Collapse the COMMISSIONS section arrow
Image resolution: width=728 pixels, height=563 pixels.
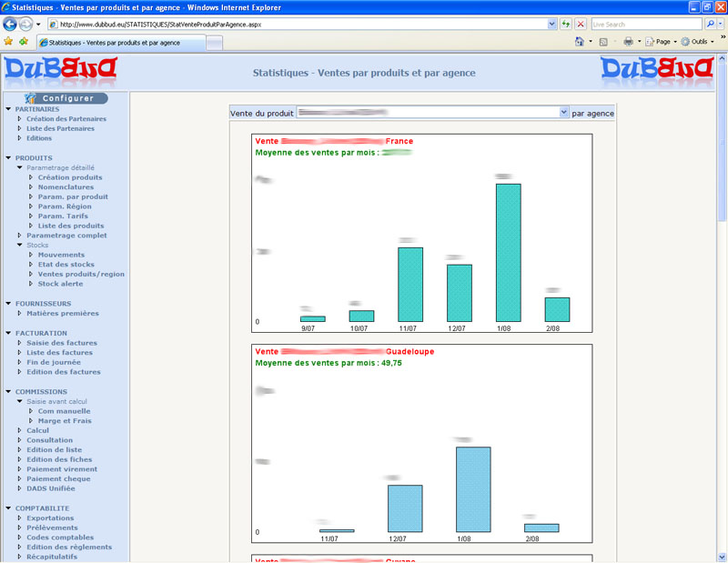(8, 392)
